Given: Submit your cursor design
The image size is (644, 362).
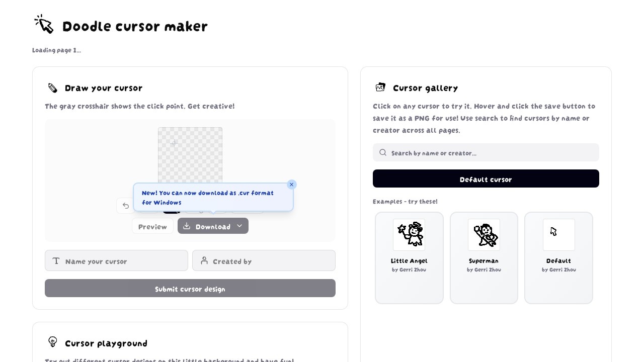Looking at the screenshot, I should 190,288.
